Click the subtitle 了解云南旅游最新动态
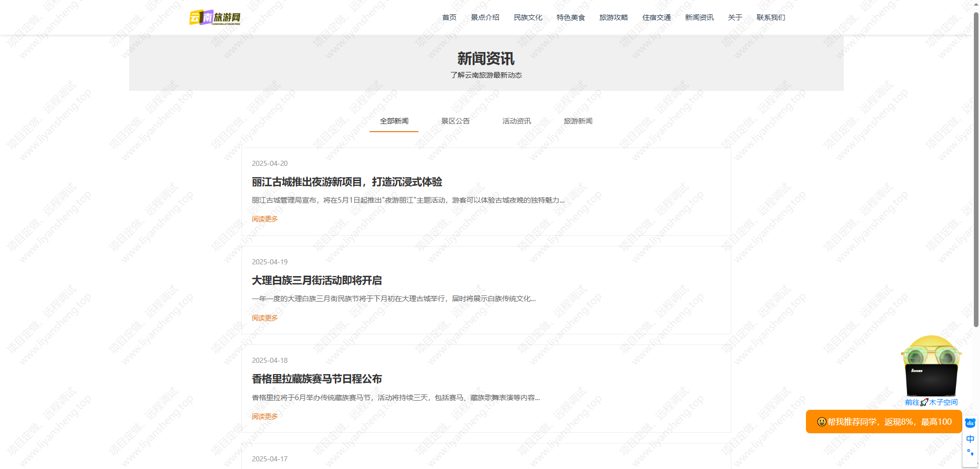980x469 pixels. point(486,75)
